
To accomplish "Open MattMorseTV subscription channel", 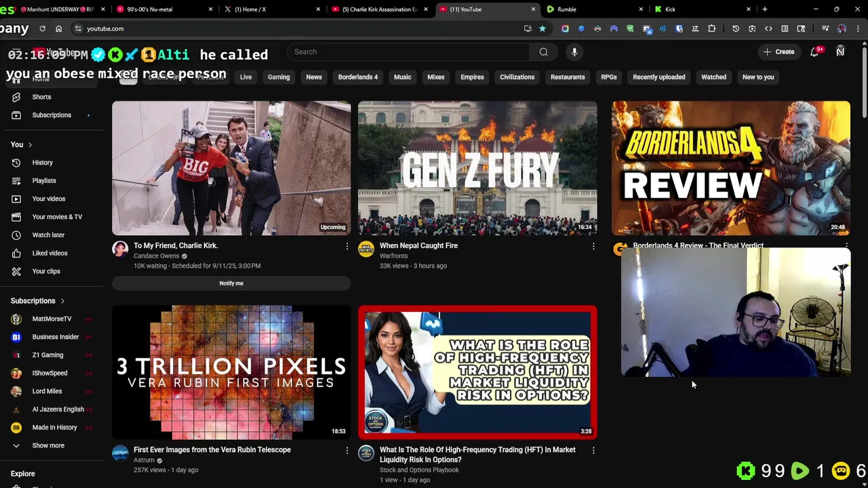I will tap(52, 319).
